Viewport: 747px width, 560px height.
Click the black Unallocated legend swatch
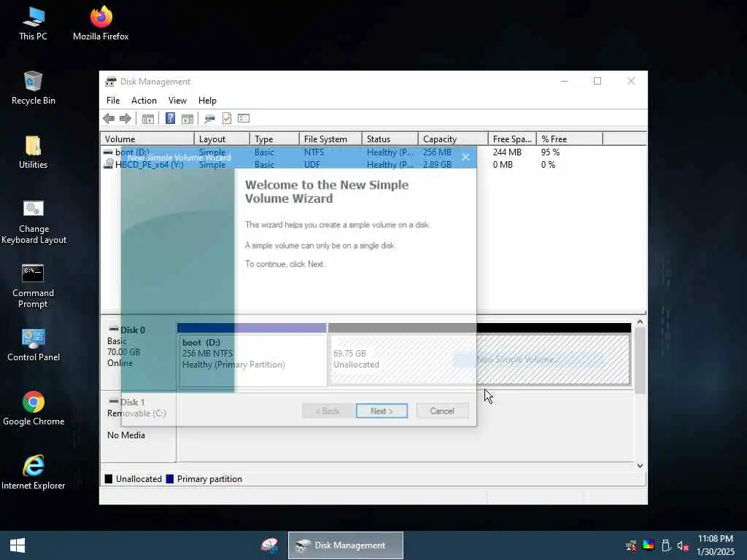pos(109,479)
